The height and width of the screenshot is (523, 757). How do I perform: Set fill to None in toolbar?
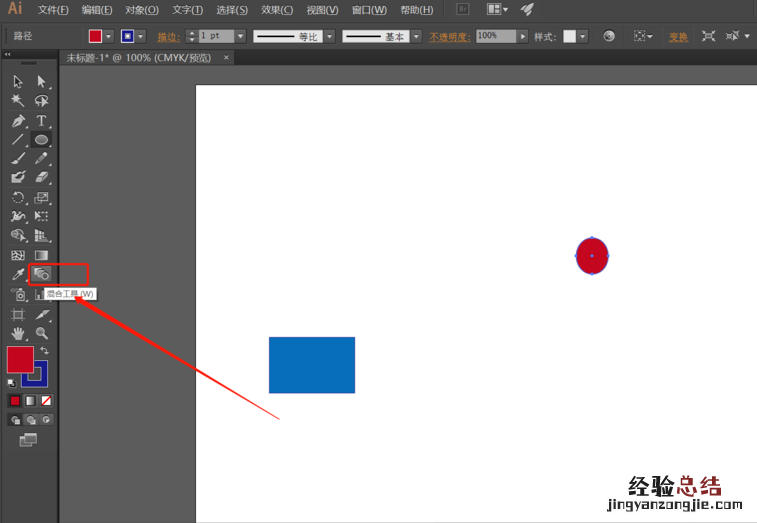tap(46, 401)
